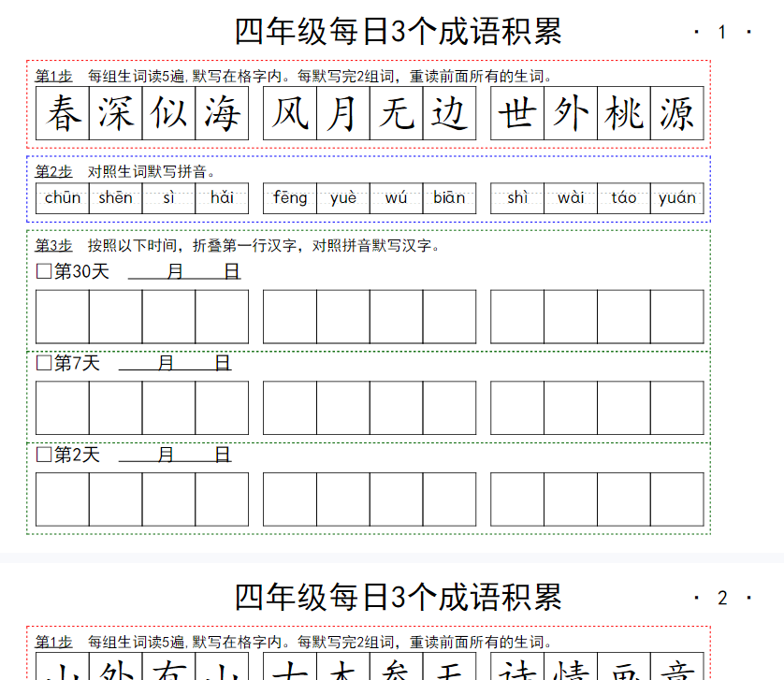784x680 pixels.
Task: Click the page 1 title heading
Action: pos(398,32)
